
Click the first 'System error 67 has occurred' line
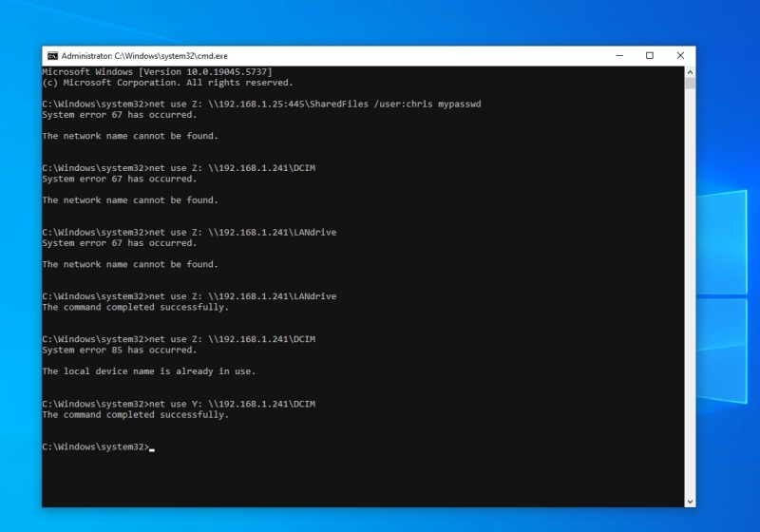click(120, 115)
